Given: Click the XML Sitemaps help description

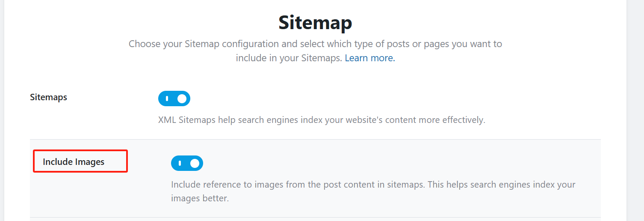Looking at the screenshot, I should pos(322,120).
